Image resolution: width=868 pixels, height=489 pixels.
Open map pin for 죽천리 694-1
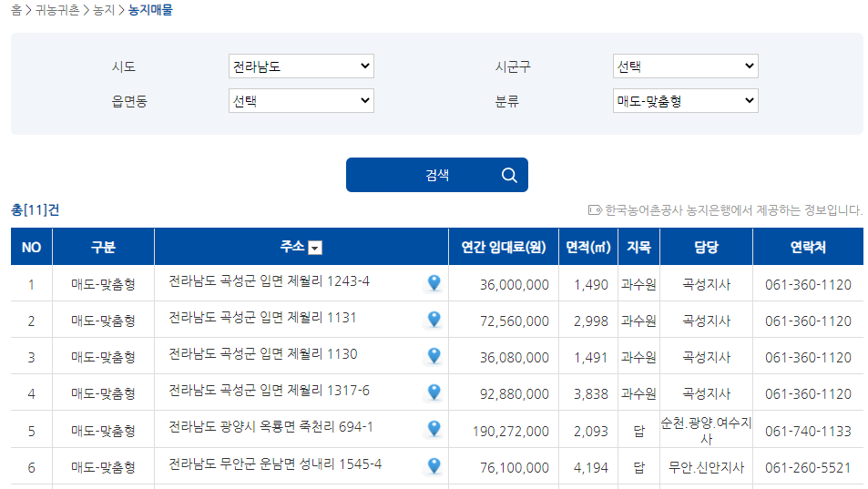click(434, 429)
